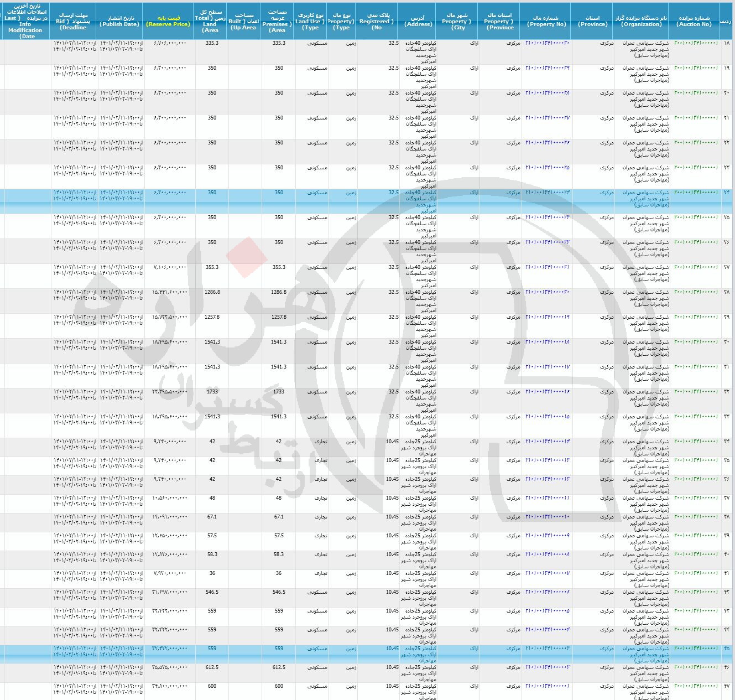This screenshot has width=735, height=700.
Task: Open property number link in row 19
Action: click(547, 68)
